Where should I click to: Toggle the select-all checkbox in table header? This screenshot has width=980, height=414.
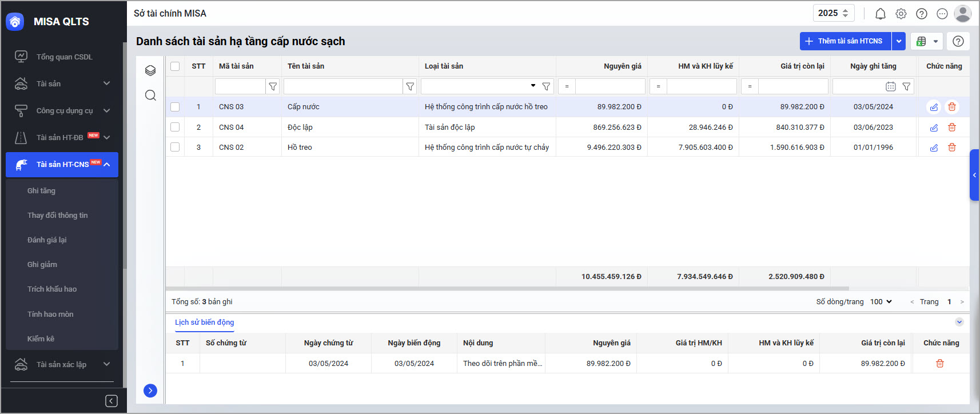175,66
